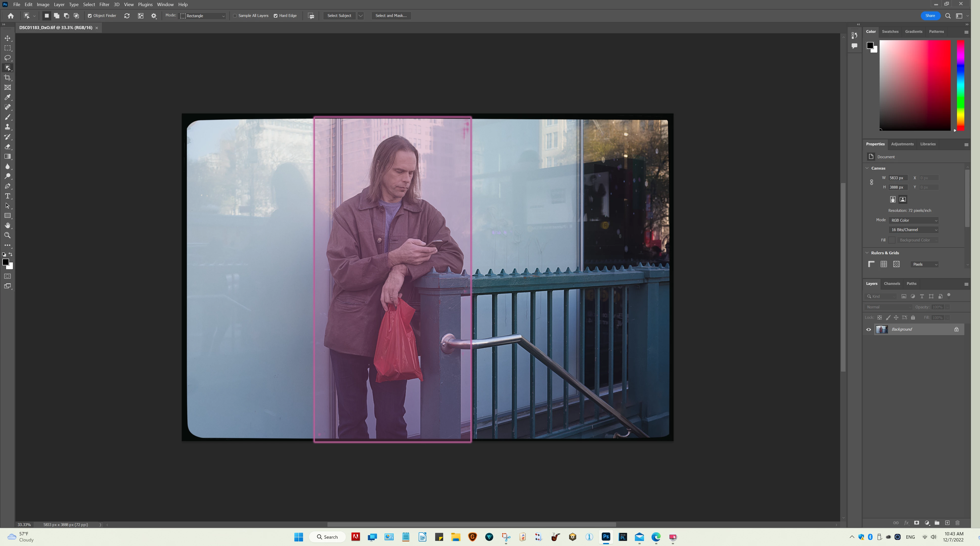980x546 pixels.
Task: Select the Zoom tool
Action: (x=7, y=235)
